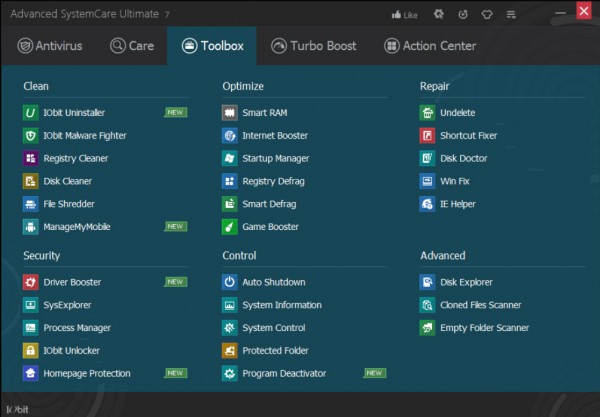
Task: Open Registry Cleaner text link
Action: [76, 158]
